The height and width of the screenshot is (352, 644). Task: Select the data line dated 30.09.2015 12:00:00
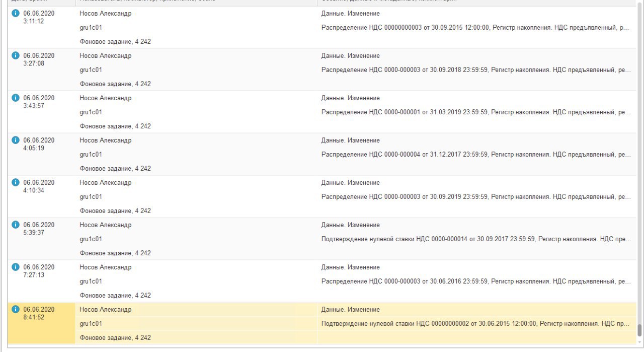475,28
